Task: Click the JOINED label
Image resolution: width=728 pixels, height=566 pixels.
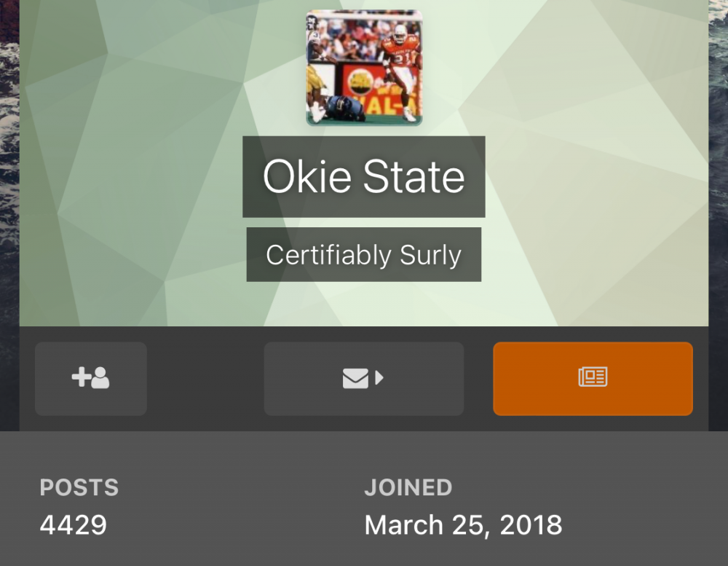Action: coord(408,487)
